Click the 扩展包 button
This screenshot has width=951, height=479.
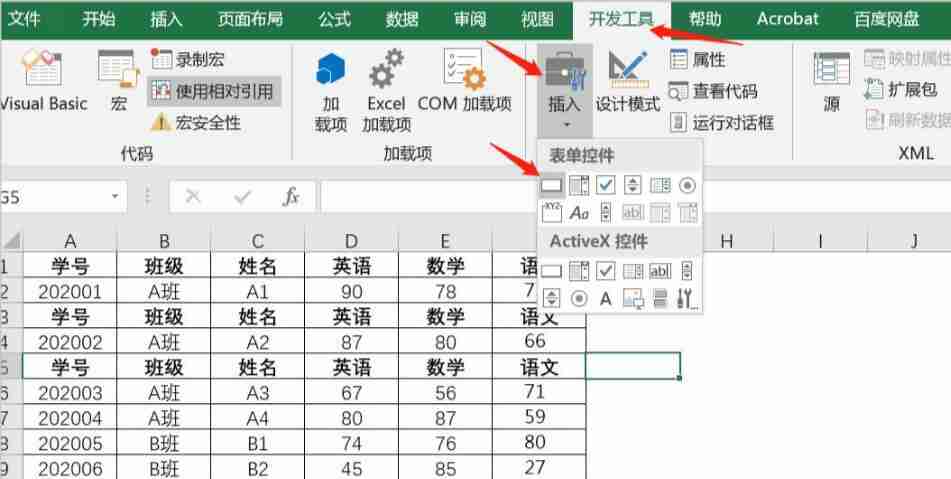click(901, 90)
